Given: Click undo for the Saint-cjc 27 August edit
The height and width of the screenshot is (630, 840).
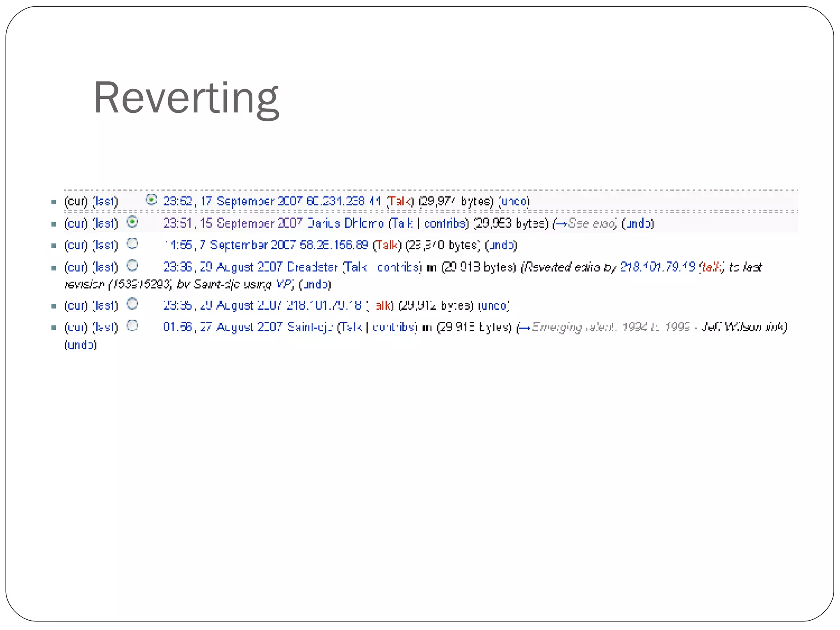Looking at the screenshot, I should [x=80, y=345].
